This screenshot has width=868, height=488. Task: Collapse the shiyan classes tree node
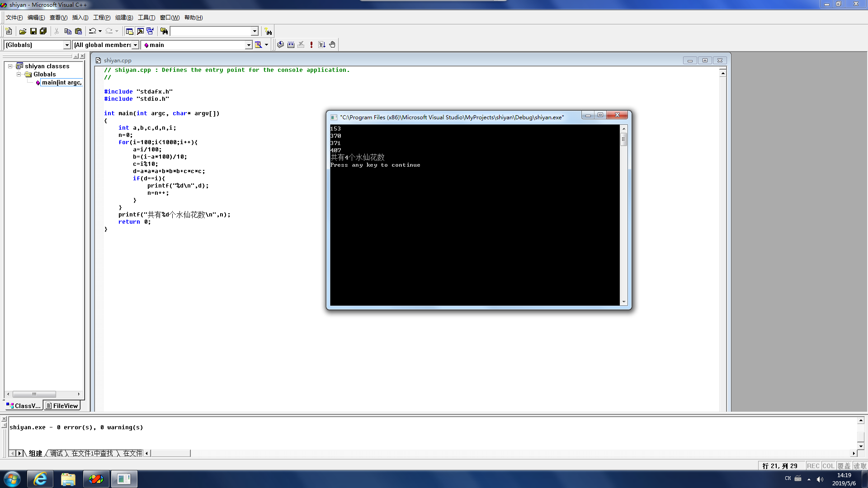click(x=10, y=66)
